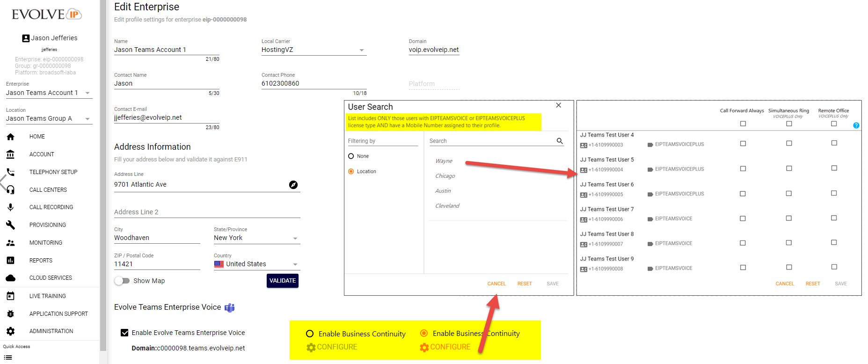Click the orange CONFIGURE gear icon
This screenshot has height=364, width=868.
[424, 347]
